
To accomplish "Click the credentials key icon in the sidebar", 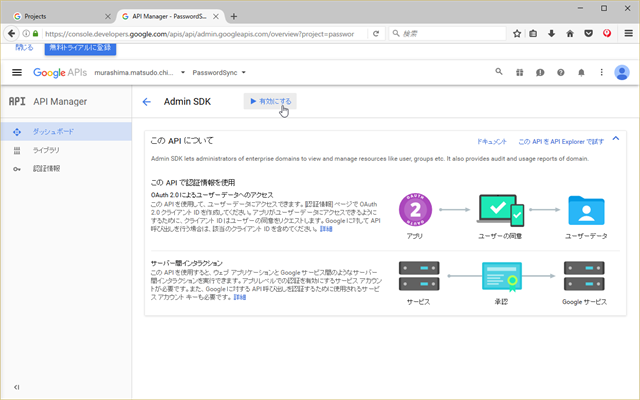I will [x=17, y=169].
